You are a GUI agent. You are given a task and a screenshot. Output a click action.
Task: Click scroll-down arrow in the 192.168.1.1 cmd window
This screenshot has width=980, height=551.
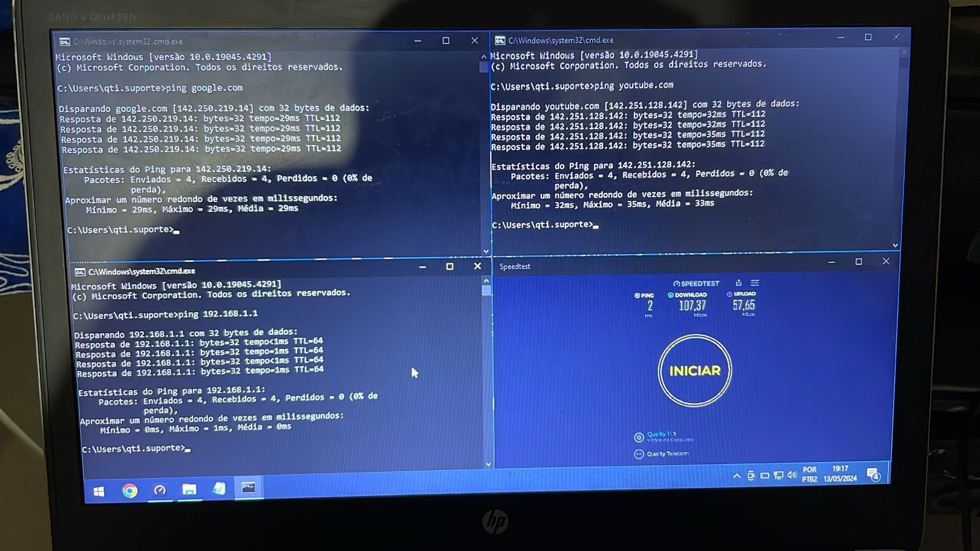[x=488, y=464]
